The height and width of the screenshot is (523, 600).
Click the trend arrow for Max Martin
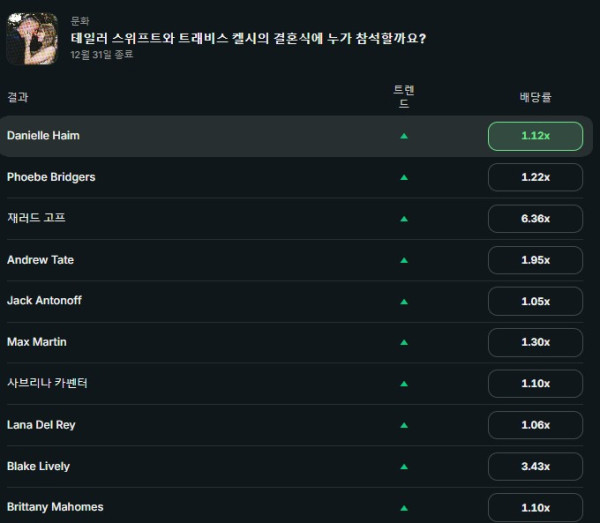(404, 342)
